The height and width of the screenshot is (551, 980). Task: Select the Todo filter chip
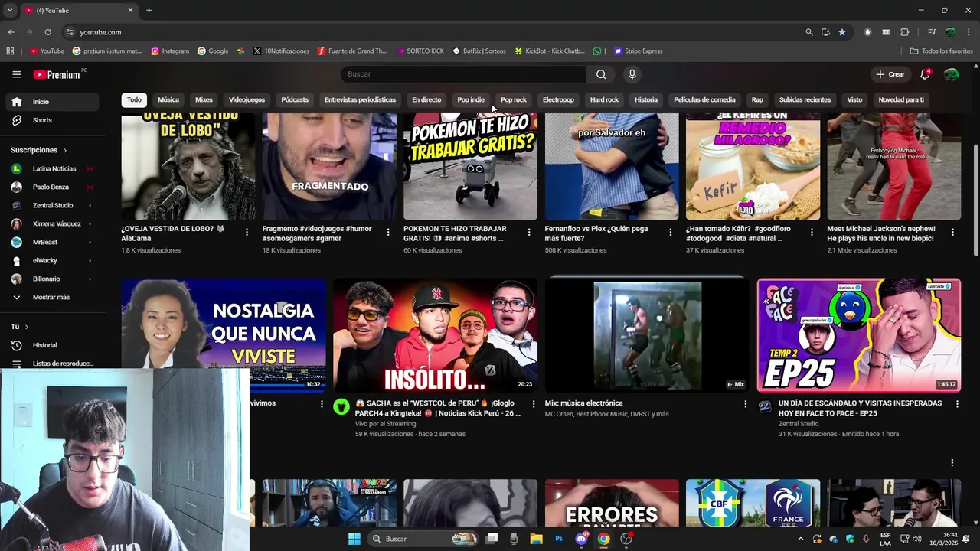tap(134, 99)
